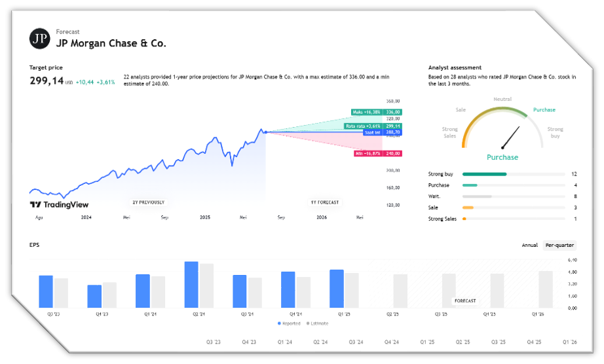Click the Rata rata 299,14 label

coord(373,126)
